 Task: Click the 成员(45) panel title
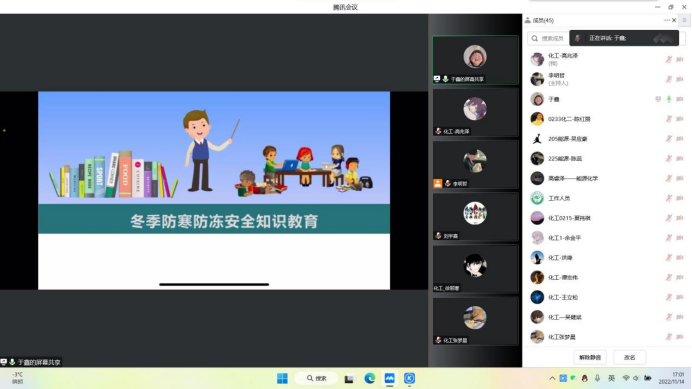coord(543,20)
